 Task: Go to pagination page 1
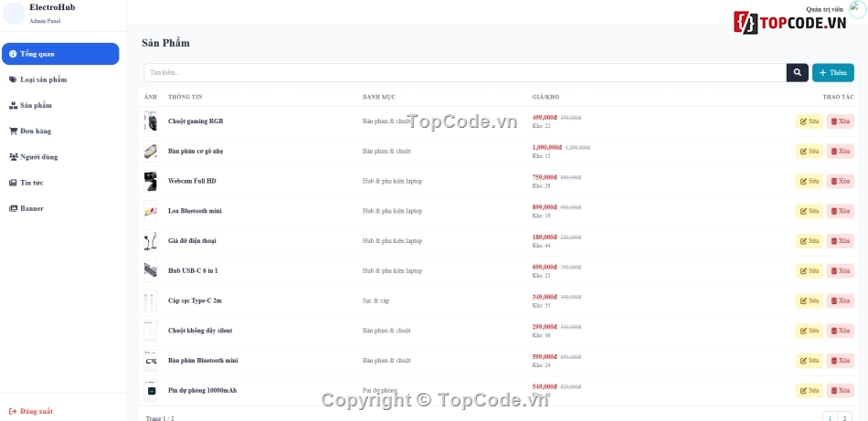pyautogui.click(x=830, y=417)
